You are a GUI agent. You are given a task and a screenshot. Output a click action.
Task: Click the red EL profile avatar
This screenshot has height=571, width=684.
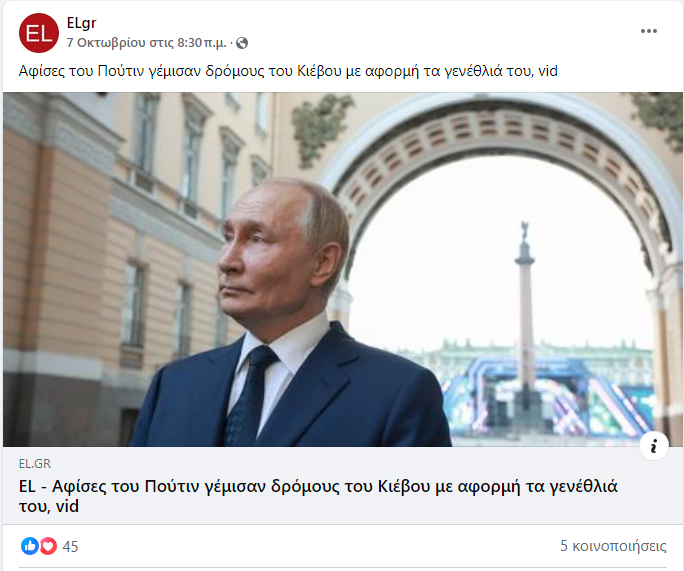point(39,33)
